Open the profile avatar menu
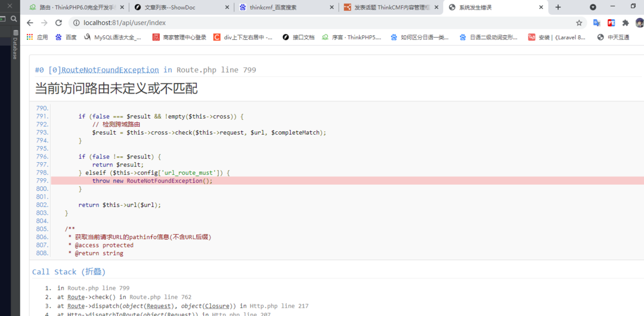The width and height of the screenshot is (644, 316). point(639,23)
